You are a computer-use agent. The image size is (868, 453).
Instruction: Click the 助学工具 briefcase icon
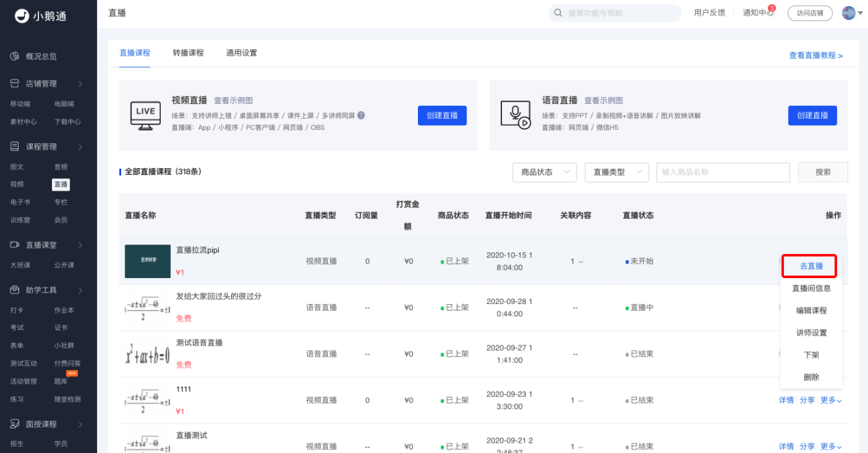[14, 290]
